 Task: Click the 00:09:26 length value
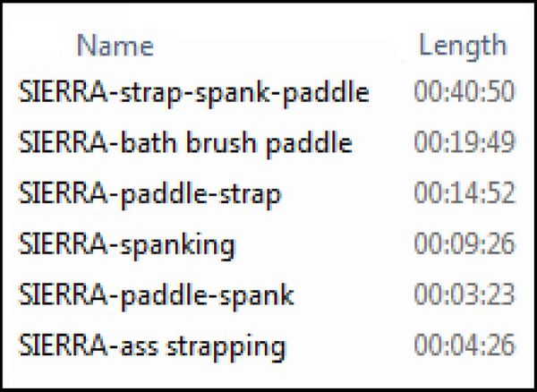coord(464,243)
